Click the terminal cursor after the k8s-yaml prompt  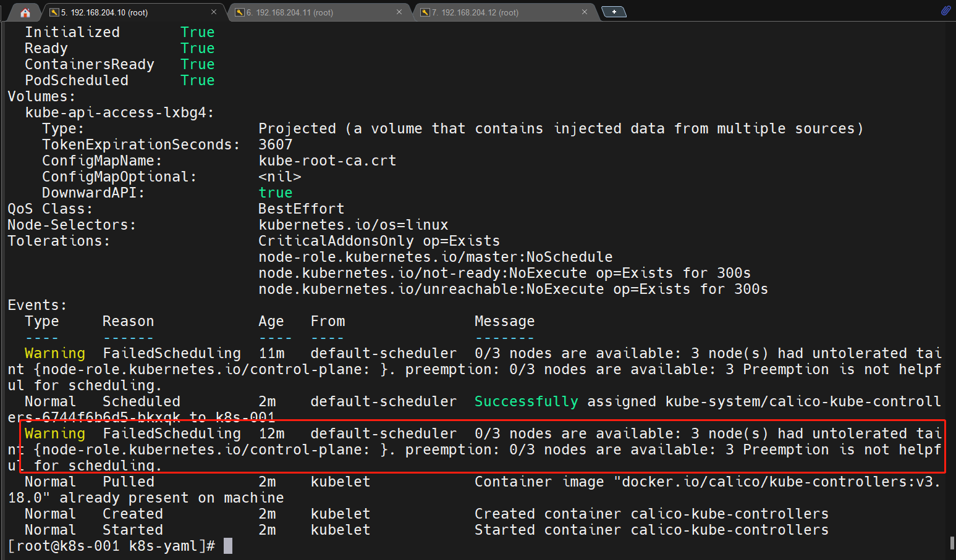[x=228, y=546]
